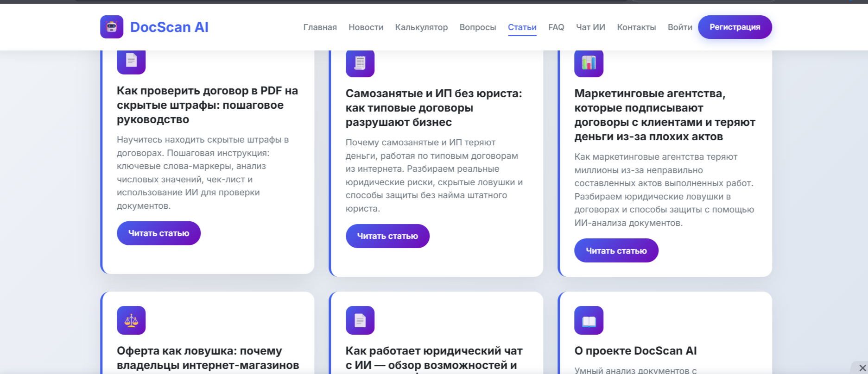Select the Статьи navigation item

tap(522, 27)
